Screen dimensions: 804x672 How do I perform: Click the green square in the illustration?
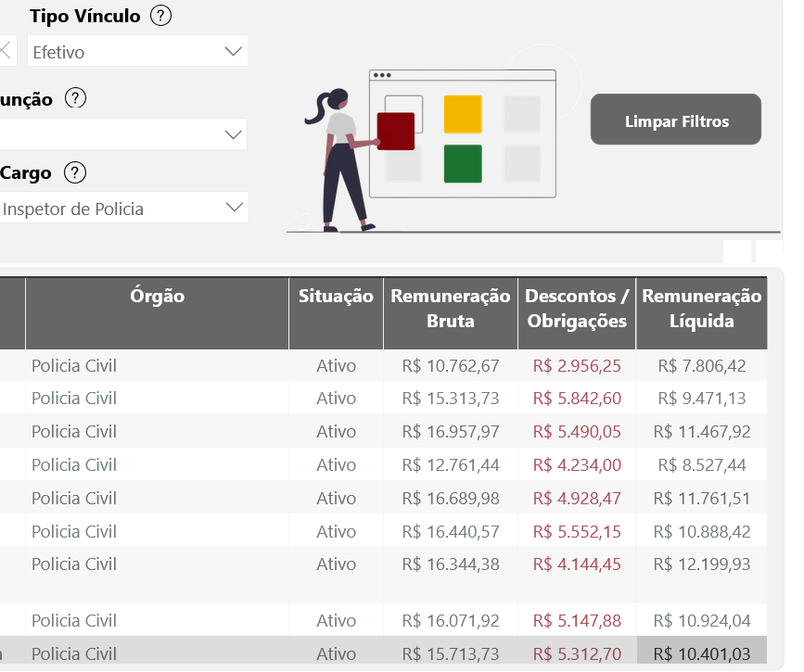coord(463,164)
